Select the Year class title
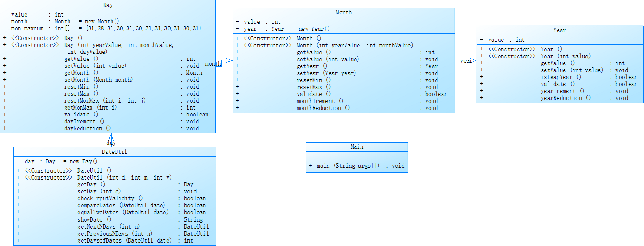Viewport: 644px width, 246px height. click(x=559, y=30)
